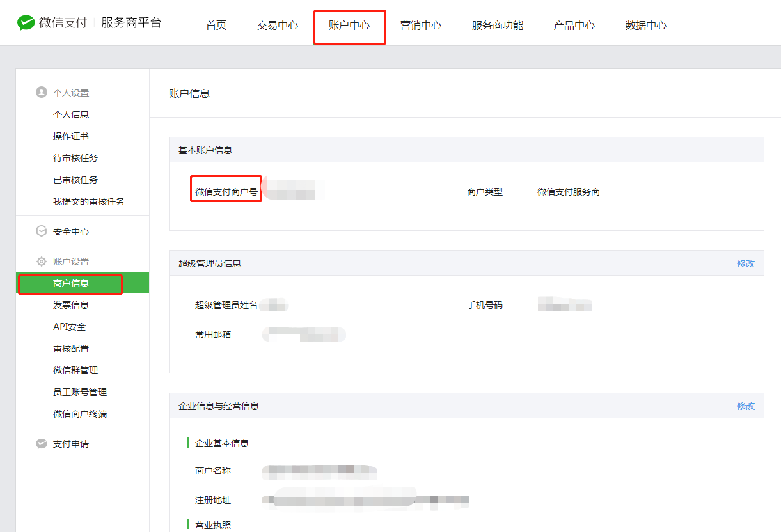
Task: Click the 个人设置 person icon
Action: 42,93
